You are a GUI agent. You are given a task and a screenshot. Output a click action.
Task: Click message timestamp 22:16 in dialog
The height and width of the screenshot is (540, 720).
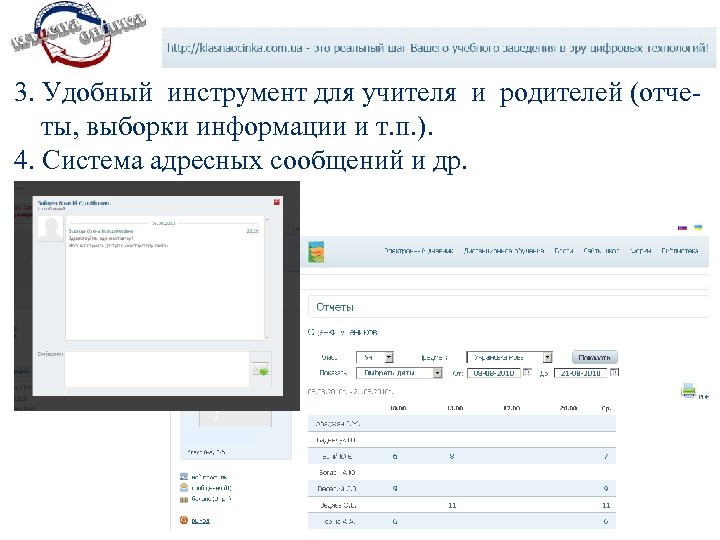252,231
